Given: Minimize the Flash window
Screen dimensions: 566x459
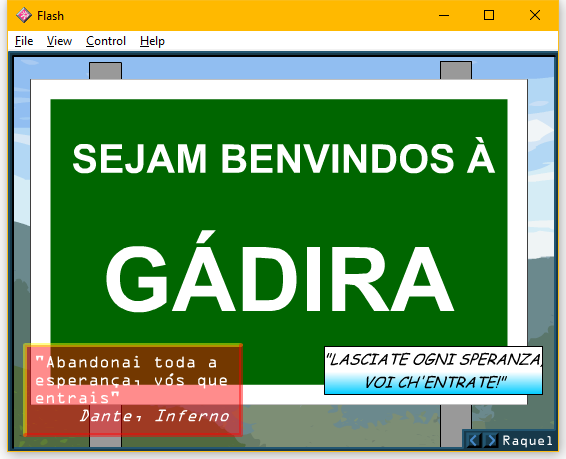Looking at the screenshot, I should click(x=444, y=16).
